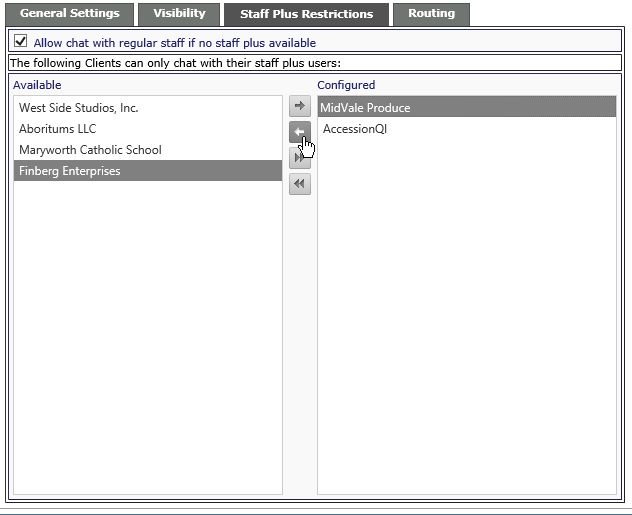Select Finberg Enterprises in Available list

point(148,170)
